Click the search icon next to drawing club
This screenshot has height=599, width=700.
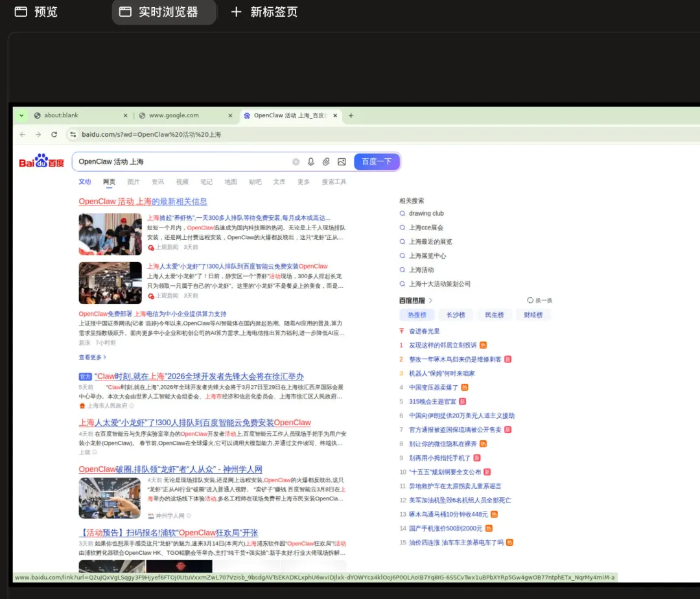[402, 213]
